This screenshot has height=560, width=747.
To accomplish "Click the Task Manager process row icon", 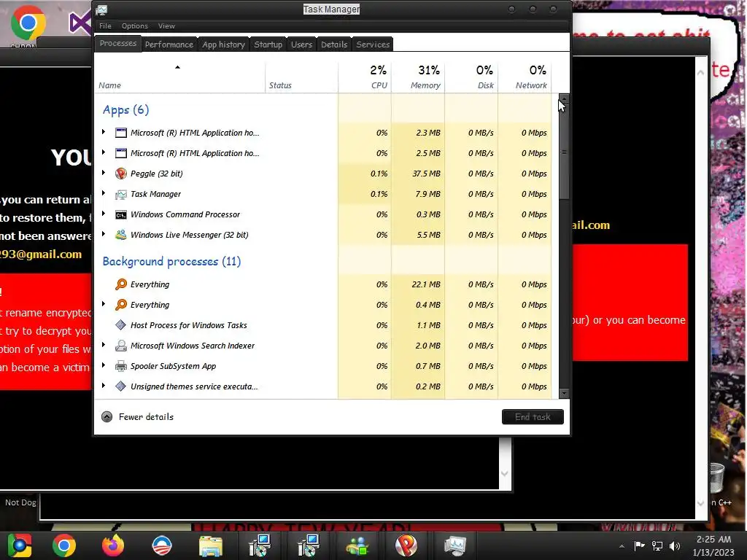I will (121, 194).
